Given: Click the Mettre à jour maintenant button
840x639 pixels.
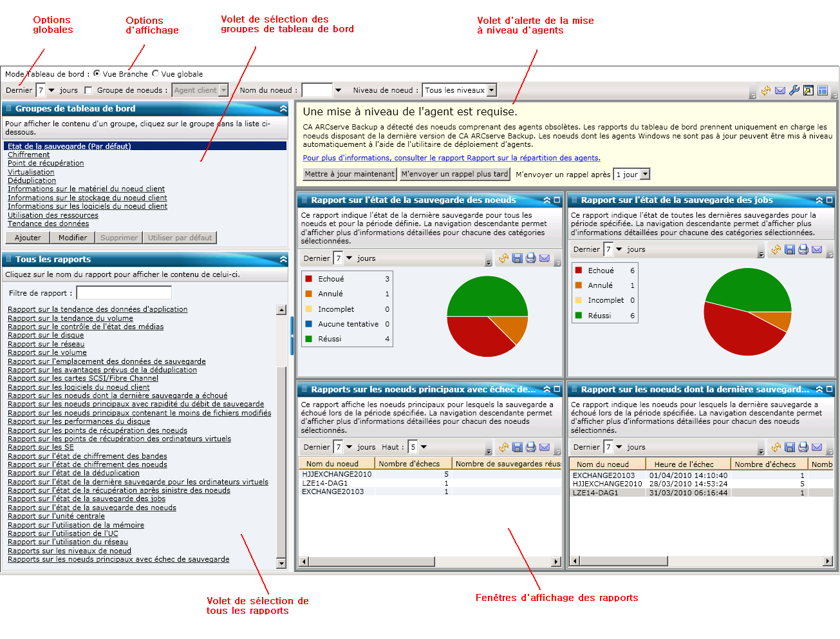Looking at the screenshot, I should 350,174.
